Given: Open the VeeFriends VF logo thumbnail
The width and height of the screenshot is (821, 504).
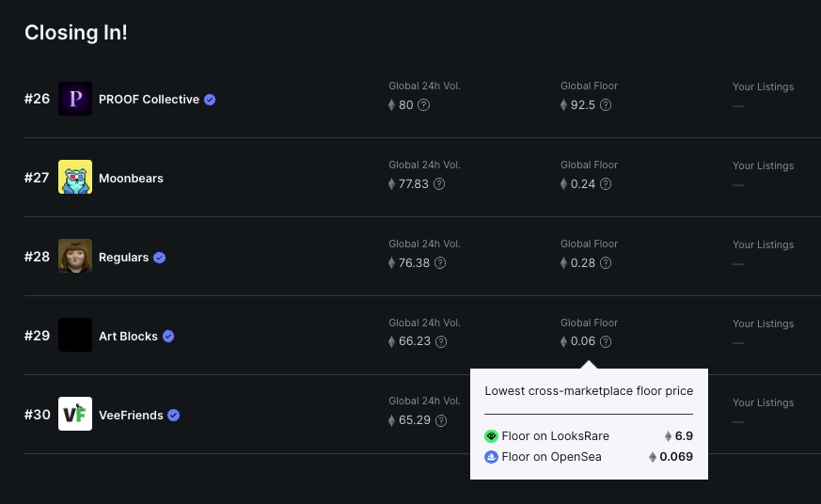Looking at the screenshot, I should point(75,414).
